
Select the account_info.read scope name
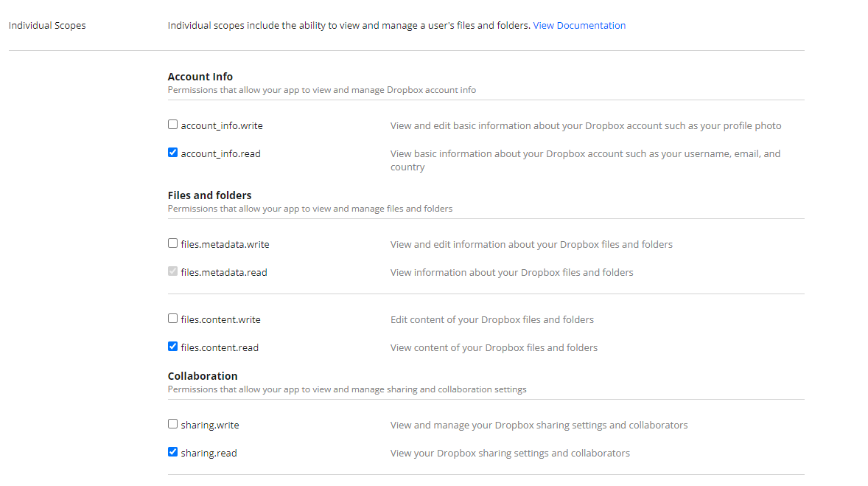(x=220, y=153)
